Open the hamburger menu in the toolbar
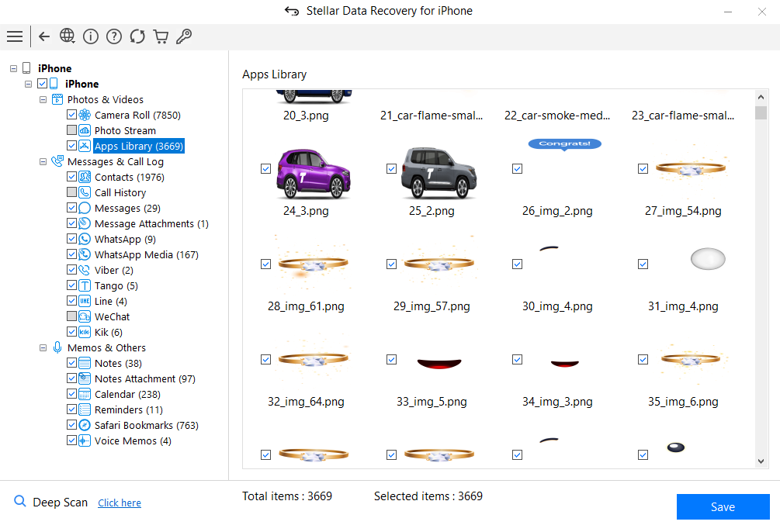780x532 pixels. (14, 36)
